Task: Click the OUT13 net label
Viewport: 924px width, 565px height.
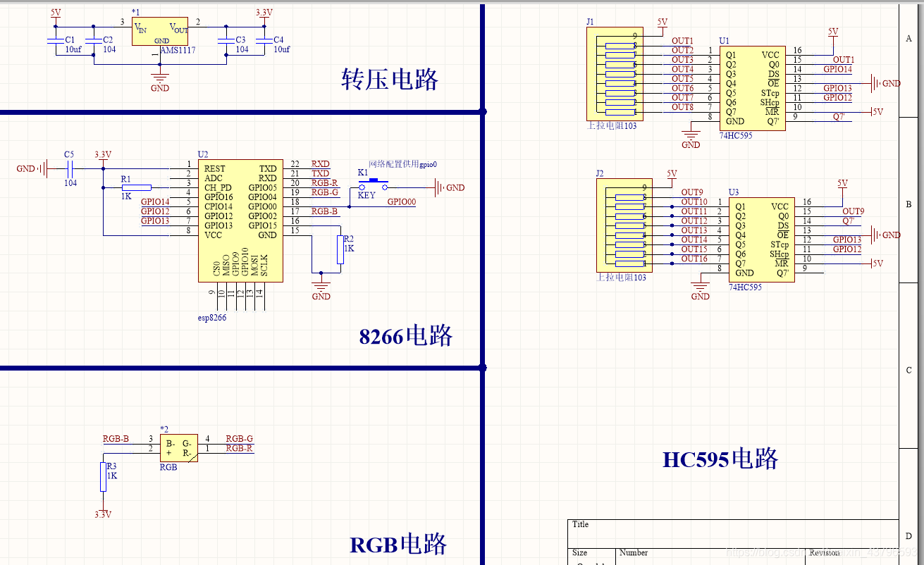Action: pyautogui.click(x=694, y=230)
